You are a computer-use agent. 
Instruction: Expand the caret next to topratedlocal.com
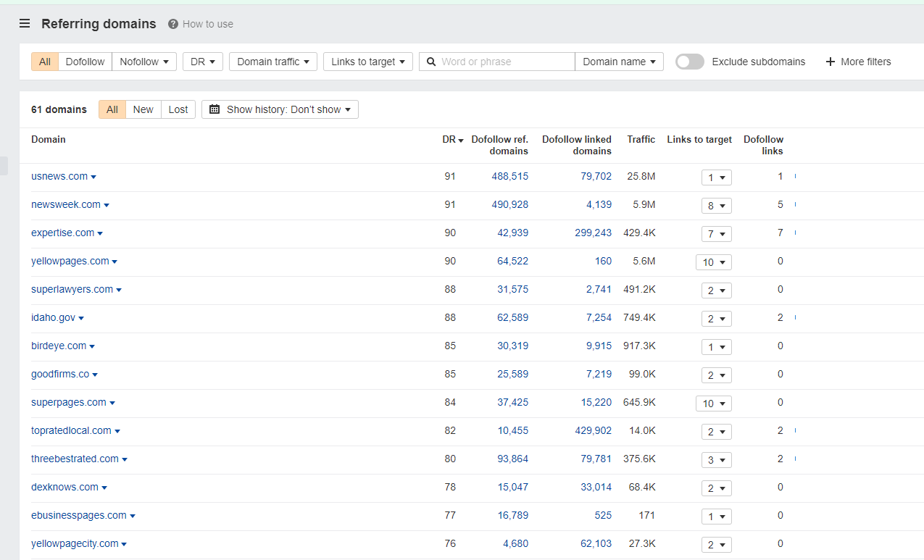pos(117,431)
